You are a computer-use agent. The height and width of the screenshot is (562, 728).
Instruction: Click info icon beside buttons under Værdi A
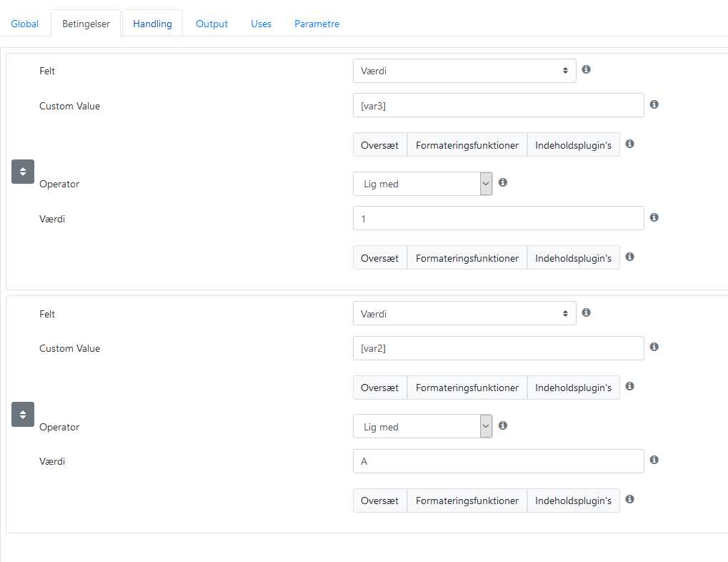click(x=629, y=499)
